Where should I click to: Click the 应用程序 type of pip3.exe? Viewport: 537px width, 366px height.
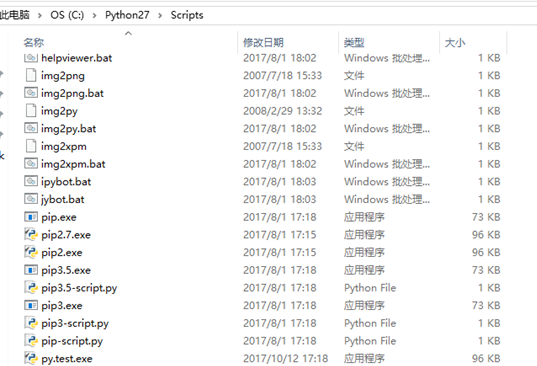pyautogui.click(x=364, y=305)
